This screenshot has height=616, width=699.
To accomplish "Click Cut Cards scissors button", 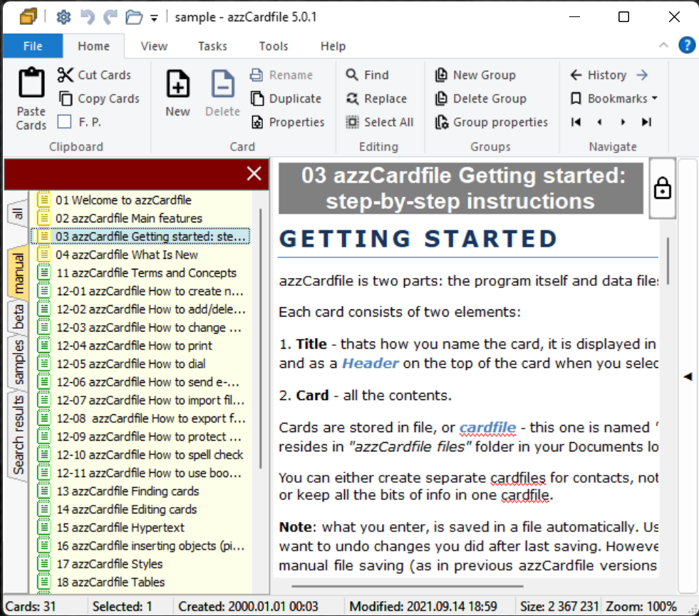I will pyautogui.click(x=95, y=75).
